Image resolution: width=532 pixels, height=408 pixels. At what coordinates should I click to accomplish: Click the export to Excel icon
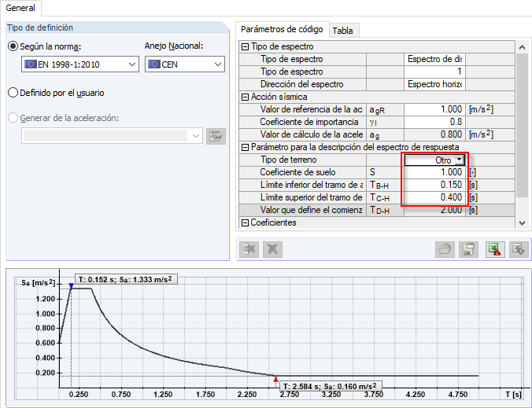point(495,249)
